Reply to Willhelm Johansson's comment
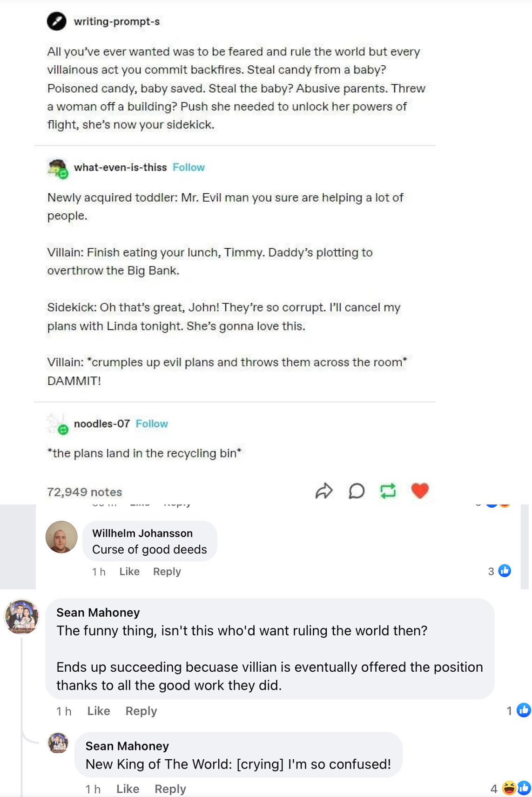 (x=167, y=572)
